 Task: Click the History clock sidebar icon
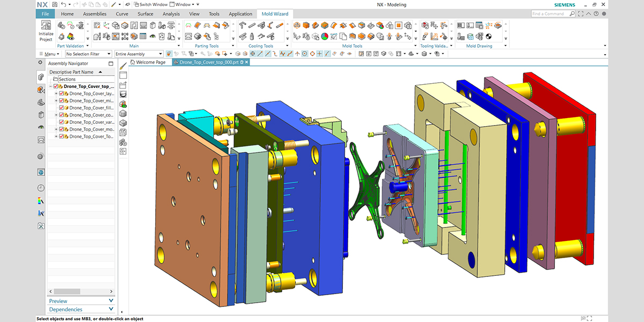(41, 188)
